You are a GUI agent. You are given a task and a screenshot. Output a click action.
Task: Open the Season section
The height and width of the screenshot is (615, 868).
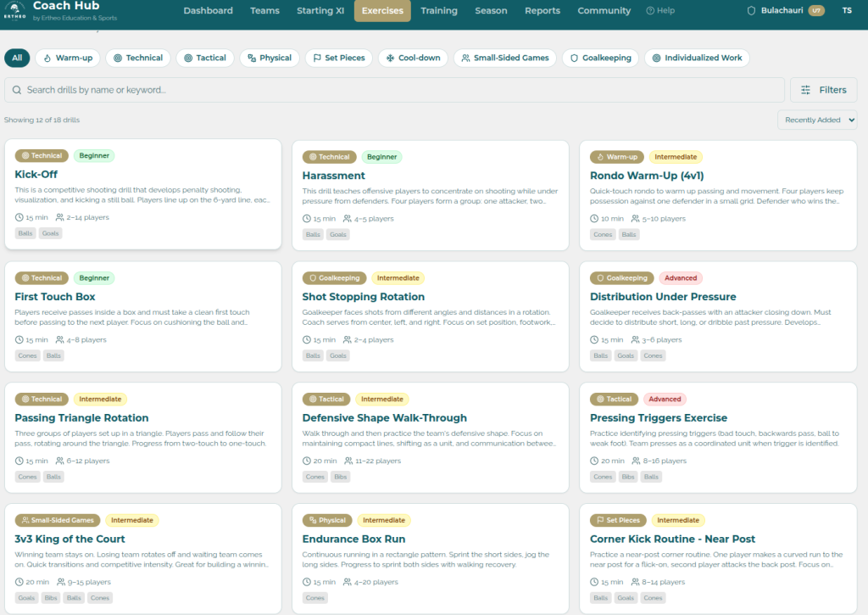491,10
